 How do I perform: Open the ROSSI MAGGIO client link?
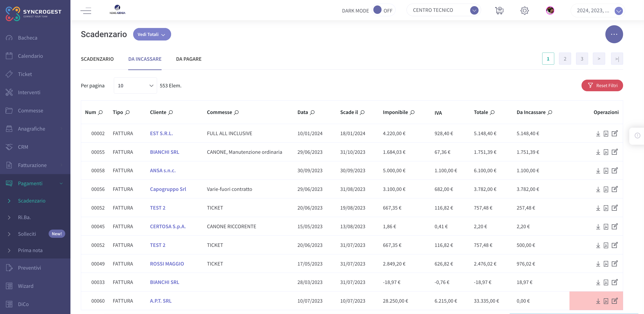167,264
